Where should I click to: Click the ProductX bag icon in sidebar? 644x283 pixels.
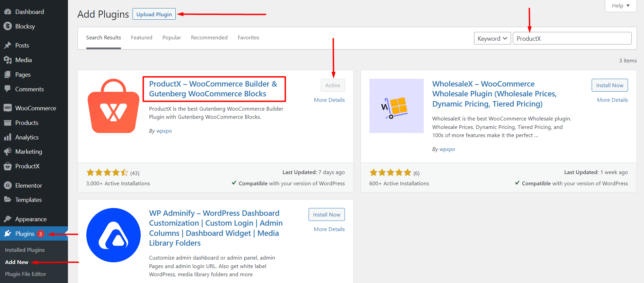click(x=7, y=166)
